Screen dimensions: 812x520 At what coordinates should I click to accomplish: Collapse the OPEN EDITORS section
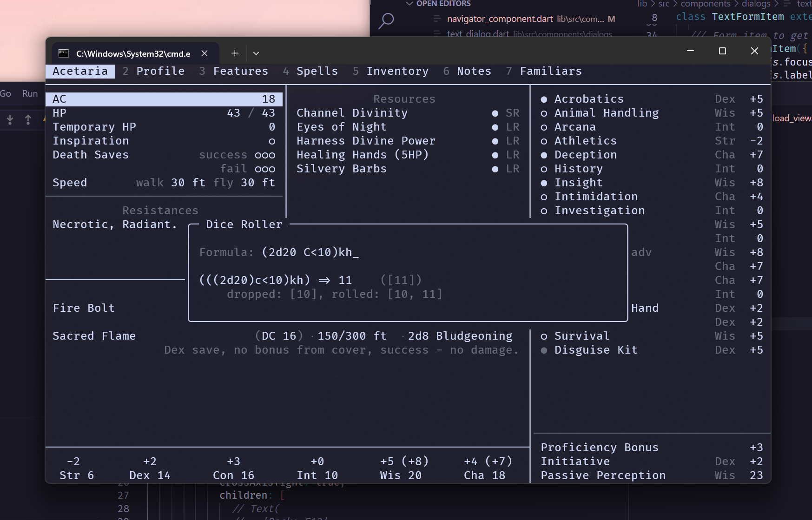409,3
